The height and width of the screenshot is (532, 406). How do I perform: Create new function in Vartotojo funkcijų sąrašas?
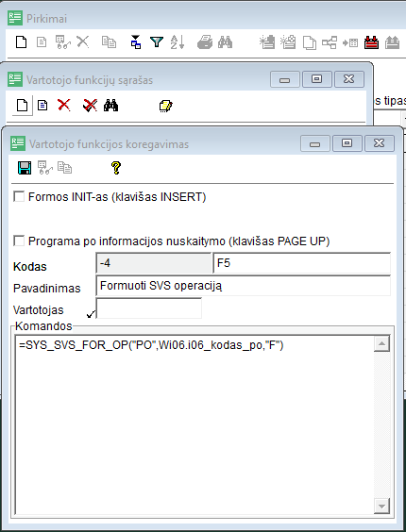coord(22,106)
